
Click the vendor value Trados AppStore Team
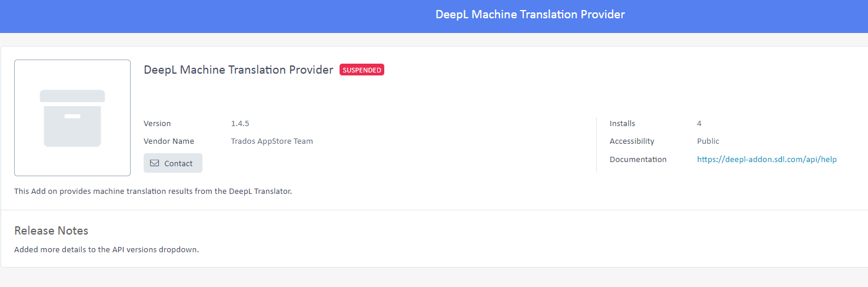click(x=272, y=141)
